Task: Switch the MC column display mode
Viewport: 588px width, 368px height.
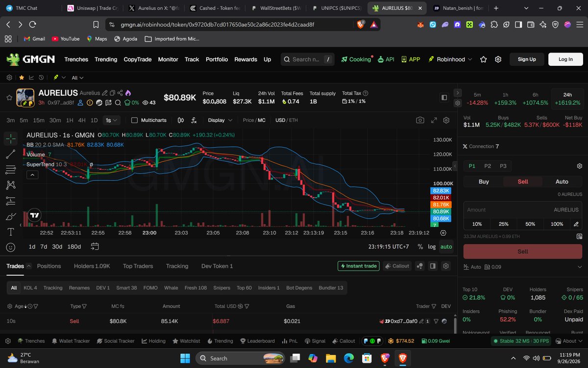Action: coord(122,306)
